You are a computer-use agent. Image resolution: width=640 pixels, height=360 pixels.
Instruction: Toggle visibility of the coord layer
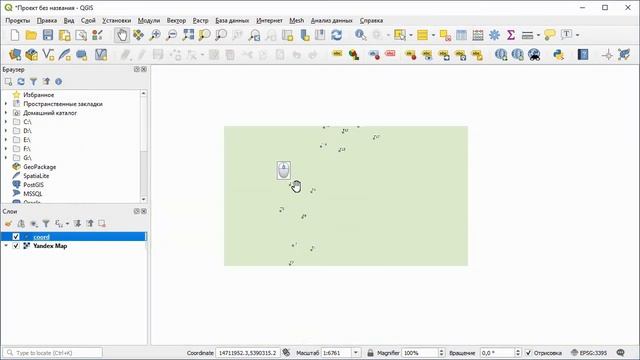click(x=16, y=237)
